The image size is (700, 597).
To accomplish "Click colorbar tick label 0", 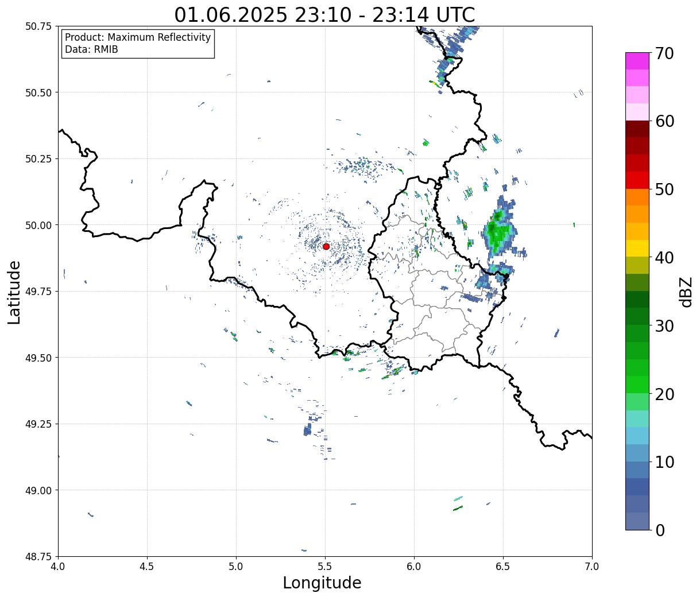I will (x=660, y=530).
